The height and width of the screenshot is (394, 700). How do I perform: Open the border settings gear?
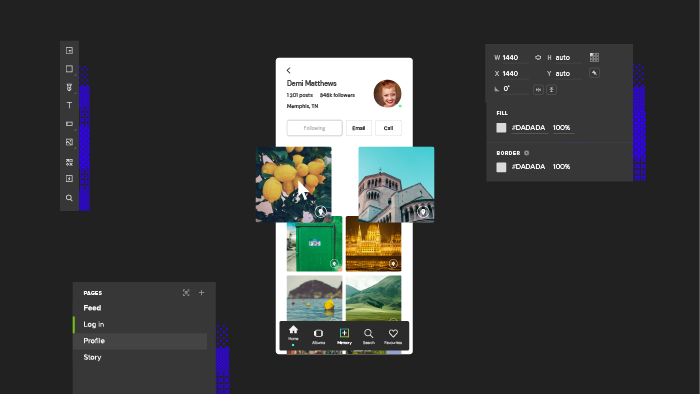tap(526, 153)
